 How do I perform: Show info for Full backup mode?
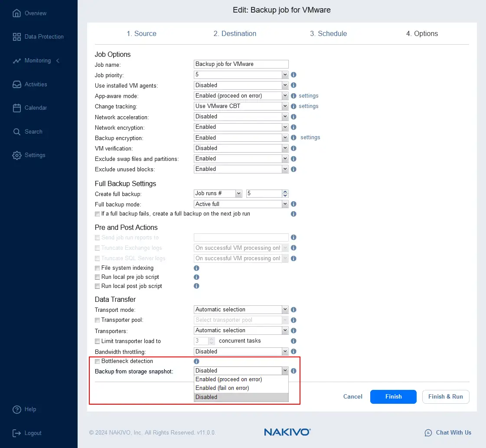click(294, 204)
